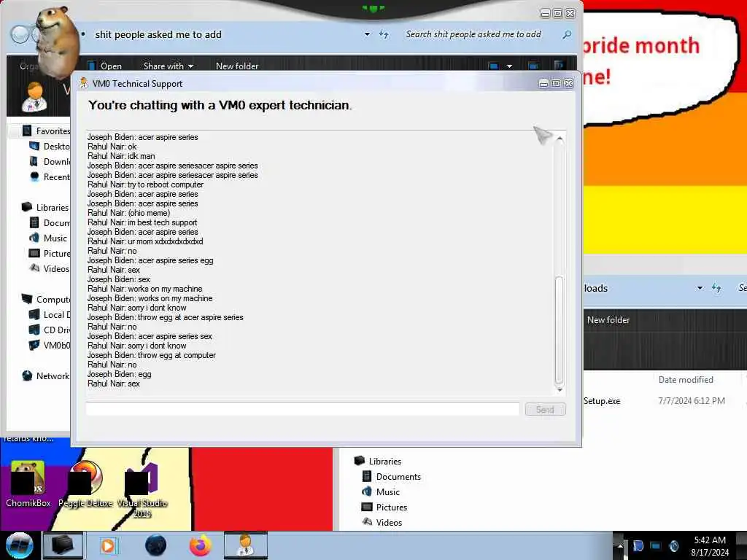
Task: Open Downloads in the Favorites list
Action: [50, 161]
